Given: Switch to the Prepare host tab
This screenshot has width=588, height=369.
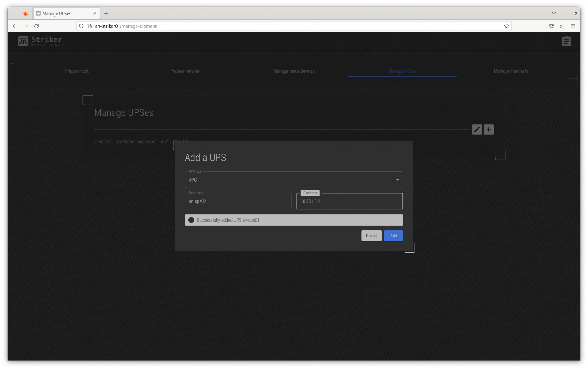Looking at the screenshot, I should click(x=77, y=71).
